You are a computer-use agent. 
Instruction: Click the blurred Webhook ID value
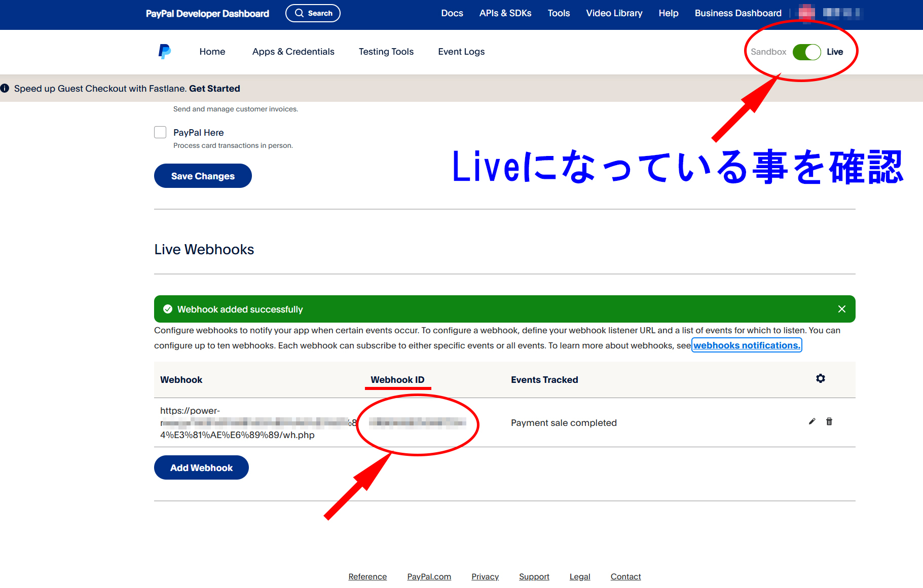[417, 423]
